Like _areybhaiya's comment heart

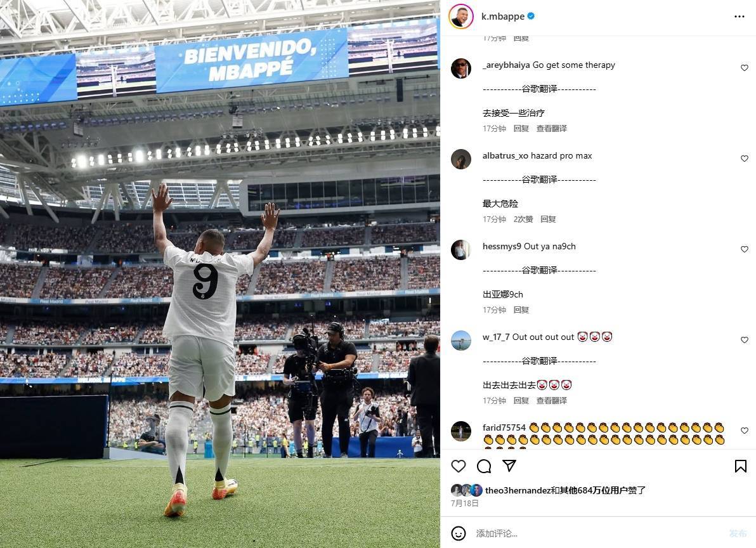[x=744, y=68]
